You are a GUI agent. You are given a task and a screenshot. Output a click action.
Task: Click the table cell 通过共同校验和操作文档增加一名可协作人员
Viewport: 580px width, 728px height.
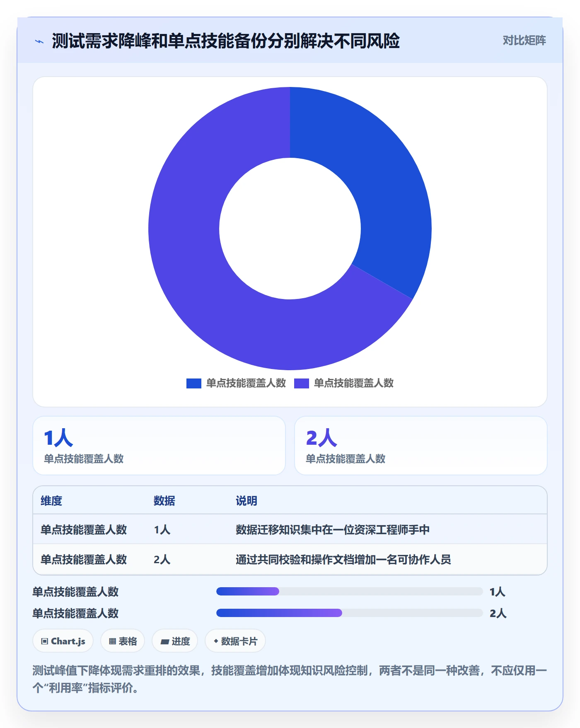[x=343, y=559]
